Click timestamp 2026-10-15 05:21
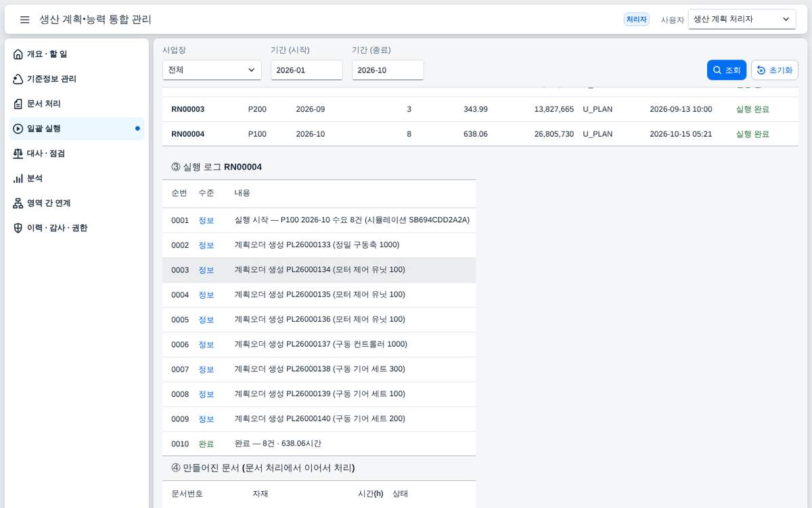 pyautogui.click(x=681, y=134)
